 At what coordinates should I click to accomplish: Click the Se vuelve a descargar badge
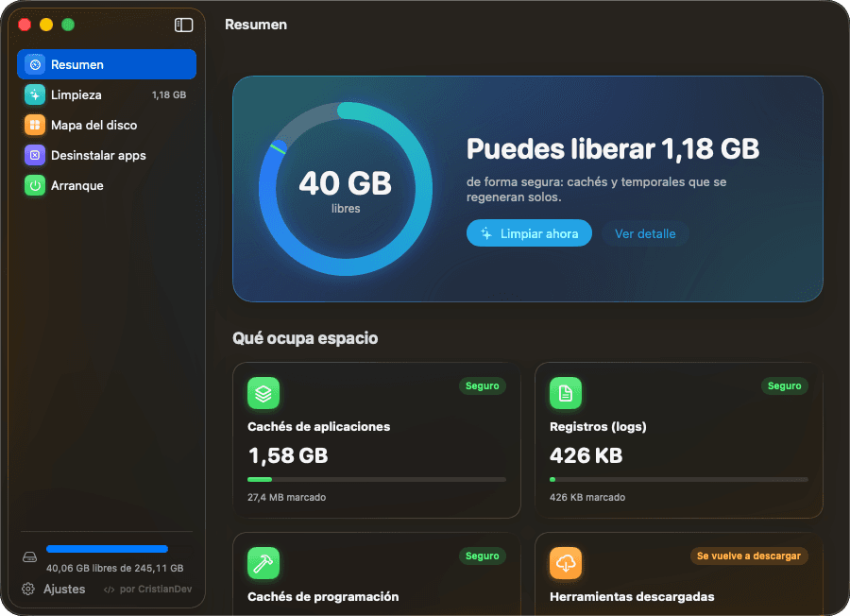749,556
